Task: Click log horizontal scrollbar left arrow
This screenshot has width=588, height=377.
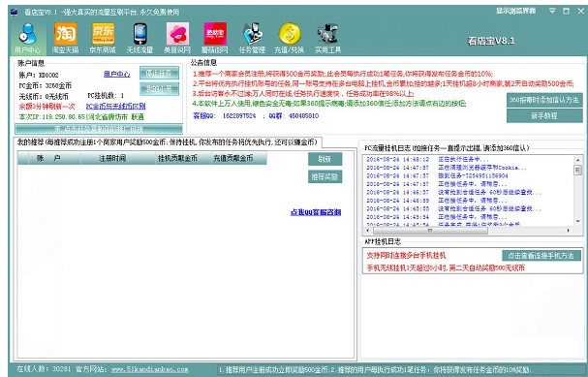Action: click(x=368, y=230)
